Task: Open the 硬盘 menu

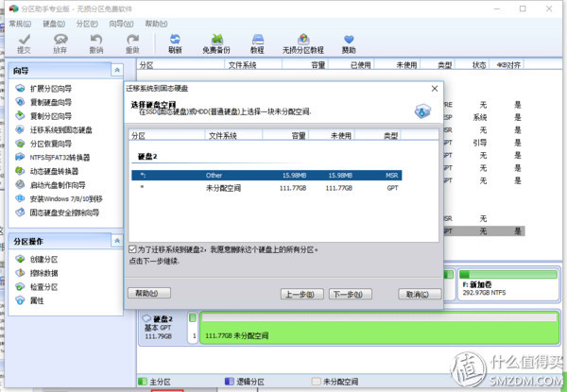Action: 54,24
